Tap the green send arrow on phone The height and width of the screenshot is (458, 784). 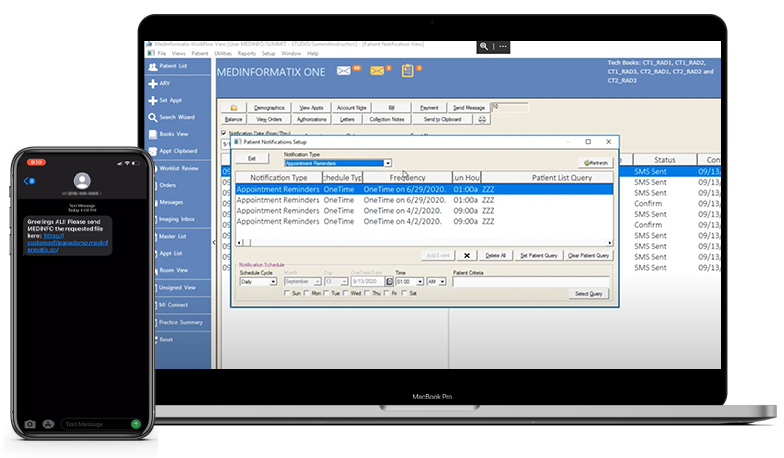pyautogui.click(x=136, y=424)
